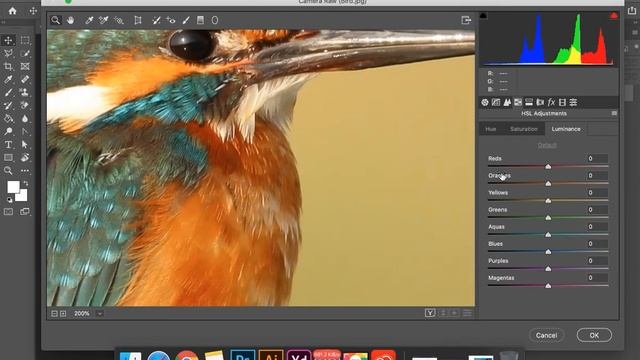Image resolution: width=640 pixels, height=360 pixels.
Task: Click the Oranges luminance slider handle
Action: [548, 184]
